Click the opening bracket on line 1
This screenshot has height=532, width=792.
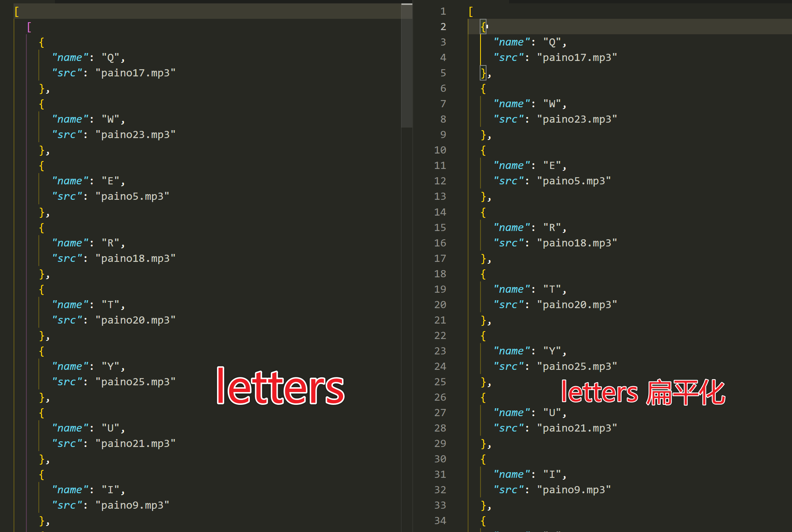coord(471,12)
